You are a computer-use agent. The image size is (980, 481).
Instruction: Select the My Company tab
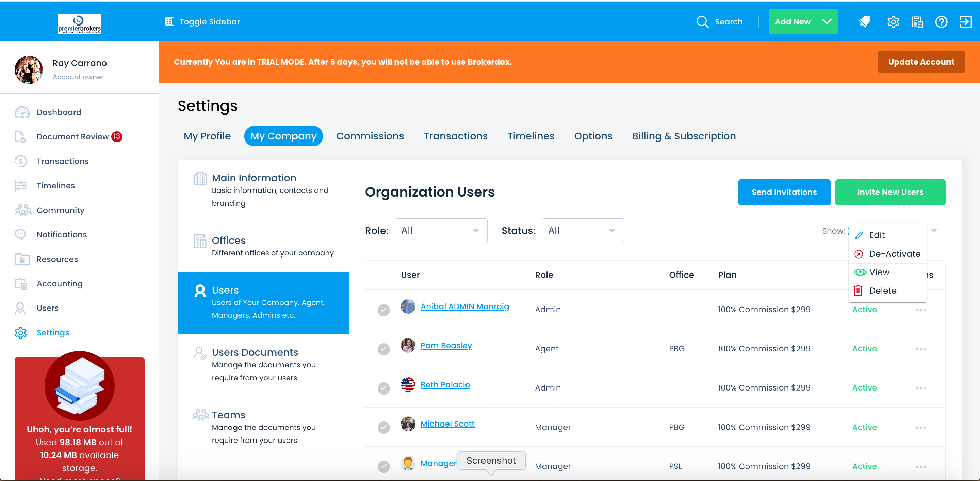pos(283,136)
